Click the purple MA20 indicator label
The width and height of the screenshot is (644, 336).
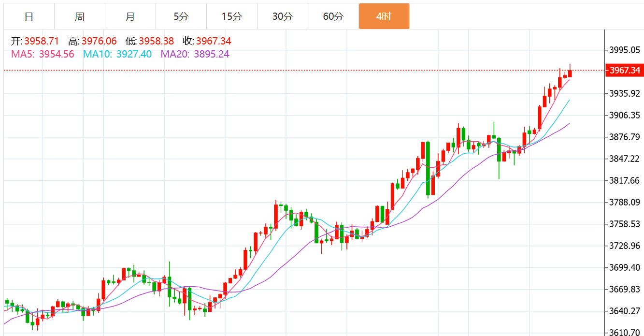[x=195, y=54]
